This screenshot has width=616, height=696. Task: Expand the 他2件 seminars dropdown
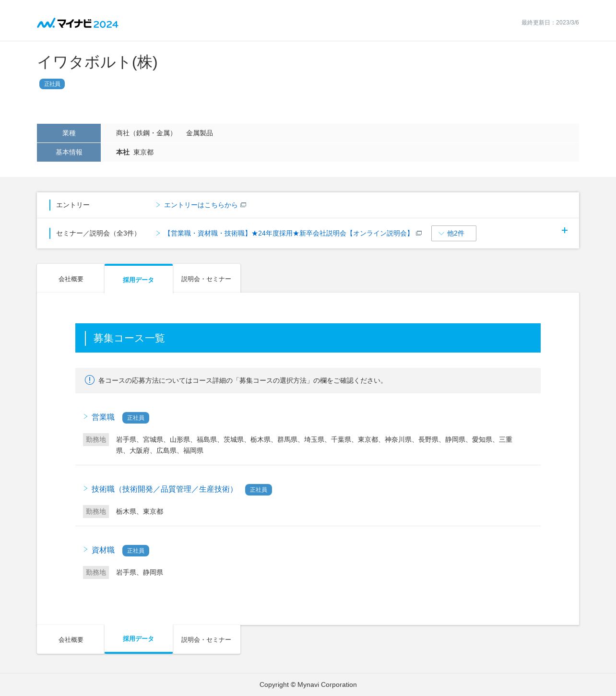pyautogui.click(x=454, y=234)
